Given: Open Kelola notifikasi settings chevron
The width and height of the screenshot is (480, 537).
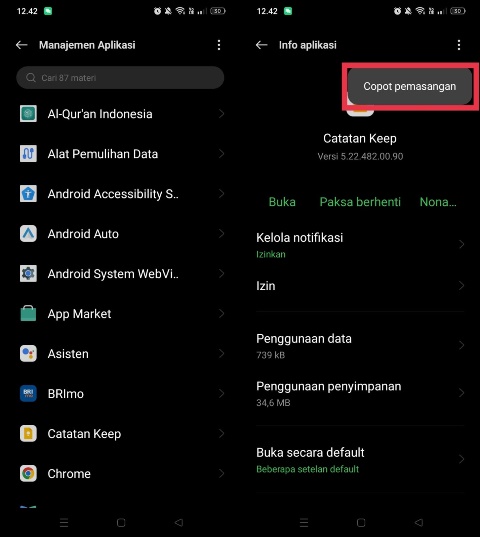Looking at the screenshot, I should 461,244.
